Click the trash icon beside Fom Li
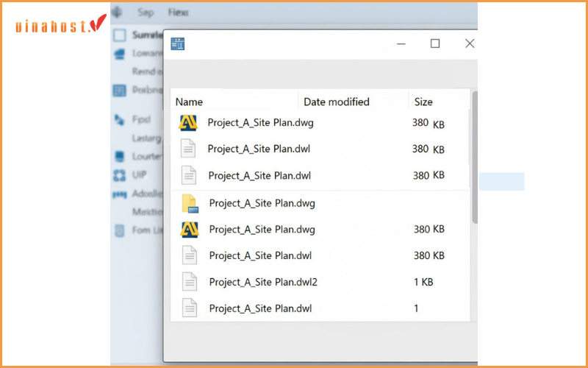Viewport: 588px width, 368px height. 119,230
